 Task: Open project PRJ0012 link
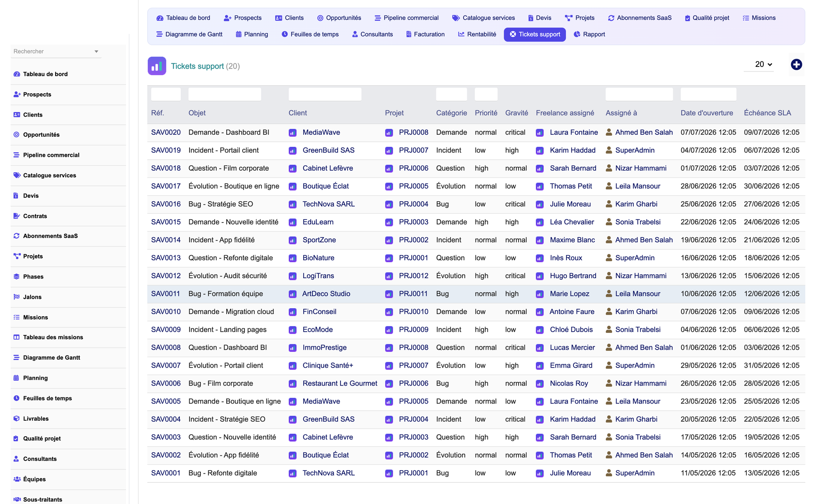point(413,276)
